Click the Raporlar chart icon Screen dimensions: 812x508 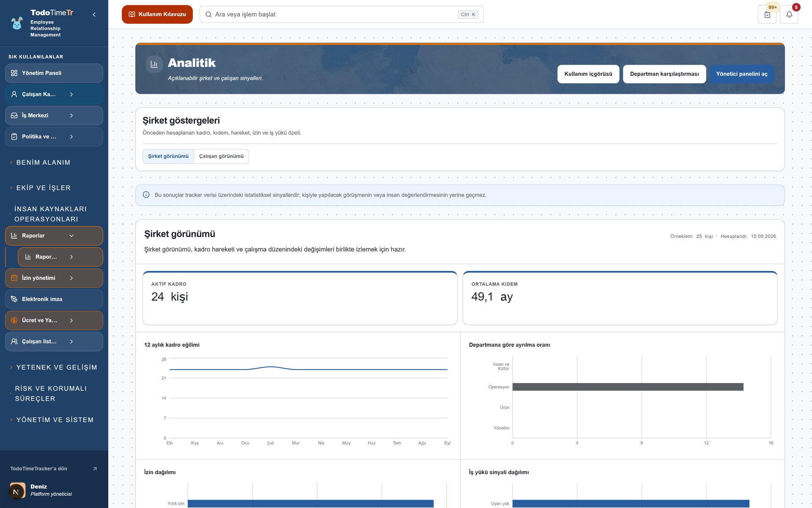[x=14, y=236]
